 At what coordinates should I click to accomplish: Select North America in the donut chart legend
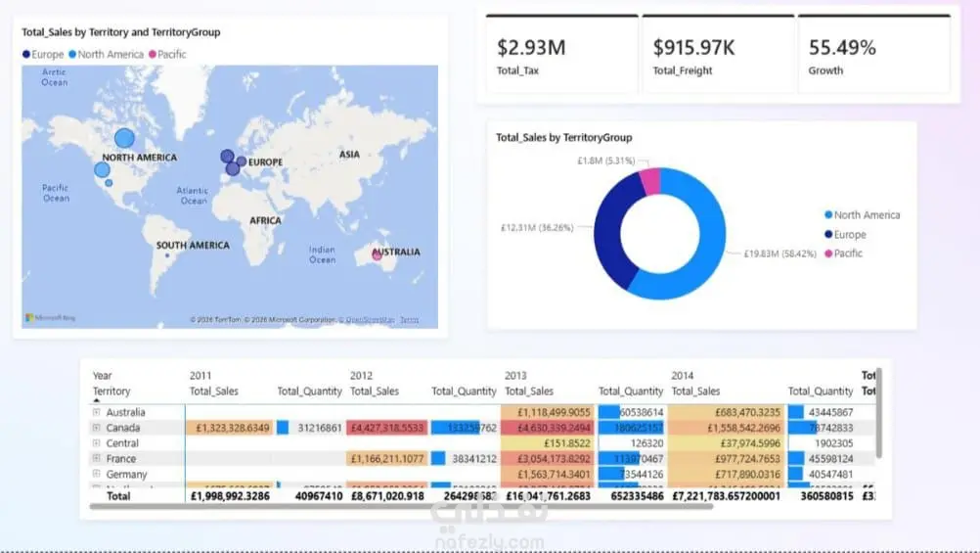(862, 214)
